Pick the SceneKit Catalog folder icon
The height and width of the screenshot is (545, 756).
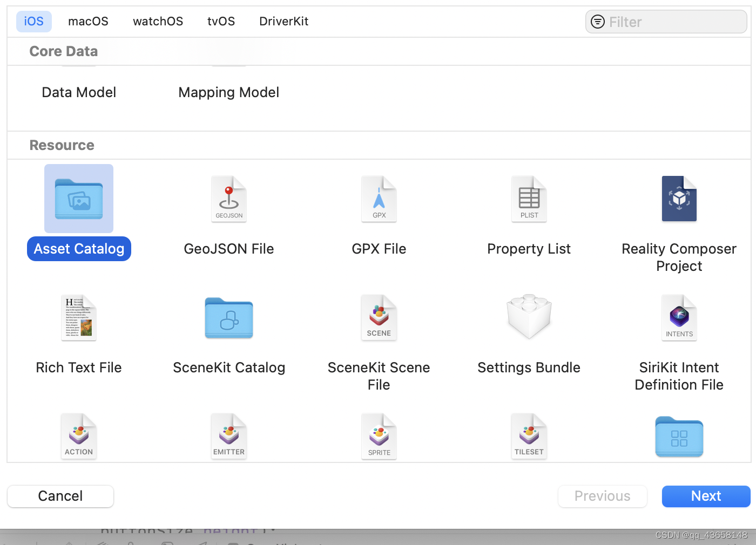coord(229,318)
